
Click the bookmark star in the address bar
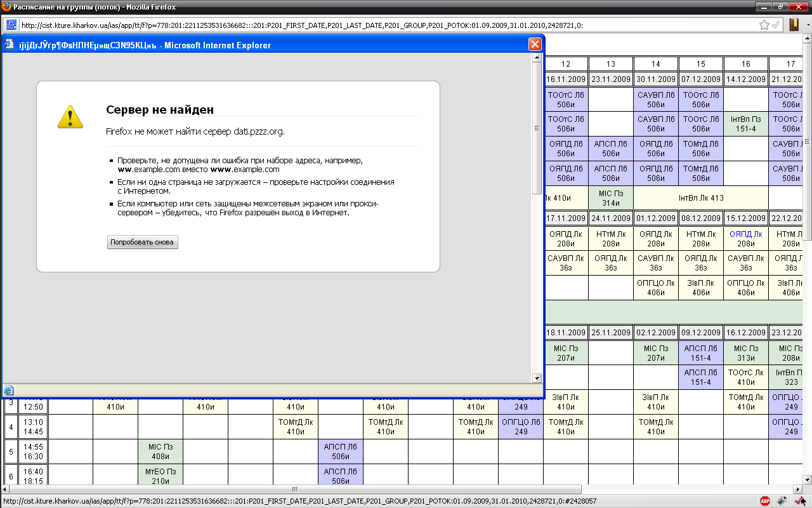764,25
